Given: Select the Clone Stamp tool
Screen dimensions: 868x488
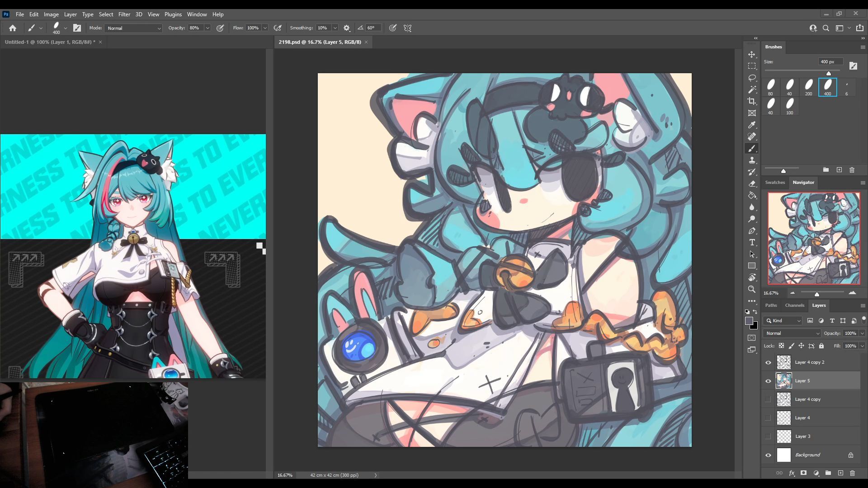Looking at the screenshot, I should coord(752,160).
